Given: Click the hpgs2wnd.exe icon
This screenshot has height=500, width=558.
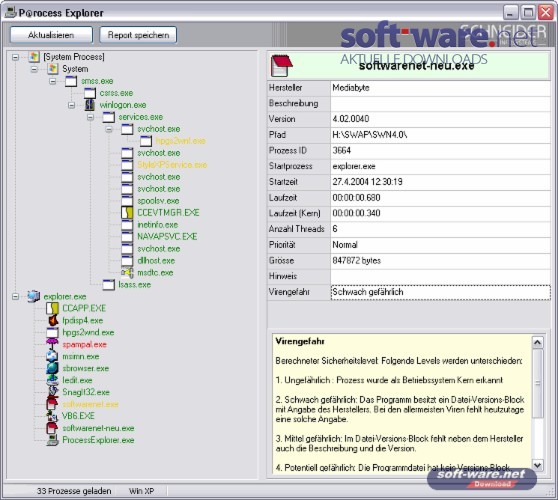Looking at the screenshot, I should click(x=52, y=332).
